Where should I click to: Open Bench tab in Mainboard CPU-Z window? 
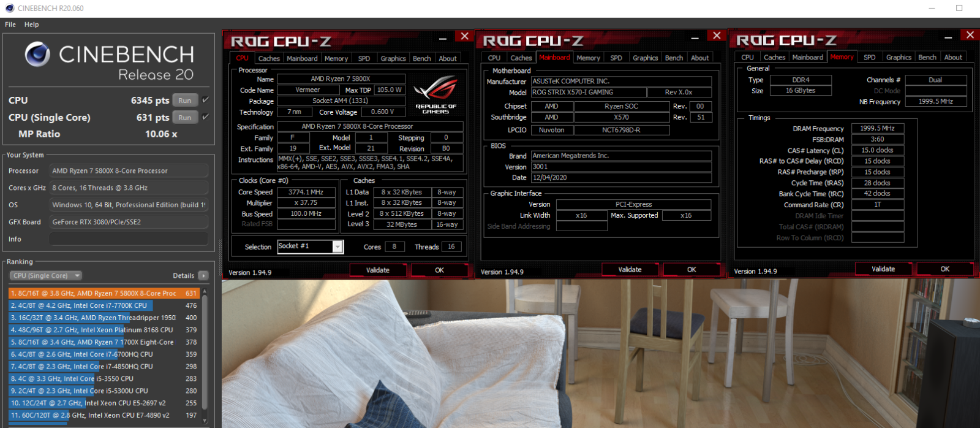coord(674,58)
